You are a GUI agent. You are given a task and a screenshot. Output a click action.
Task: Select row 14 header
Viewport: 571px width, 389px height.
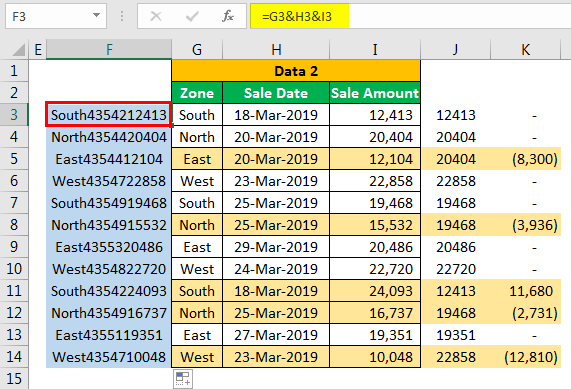pyautogui.click(x=14, y=357)
